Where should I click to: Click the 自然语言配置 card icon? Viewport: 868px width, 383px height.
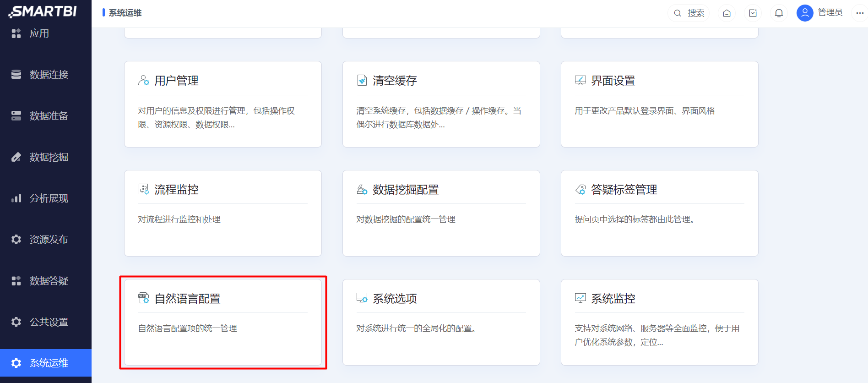(x=144, y=298)
